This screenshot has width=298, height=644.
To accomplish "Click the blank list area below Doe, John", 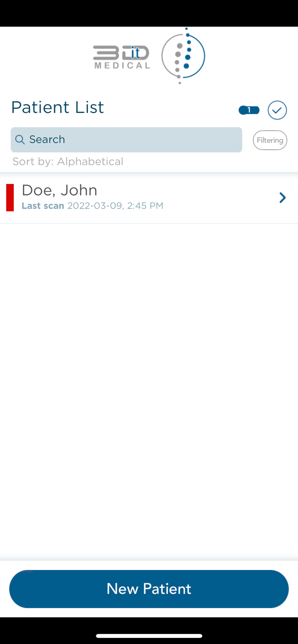I will 149,391.
